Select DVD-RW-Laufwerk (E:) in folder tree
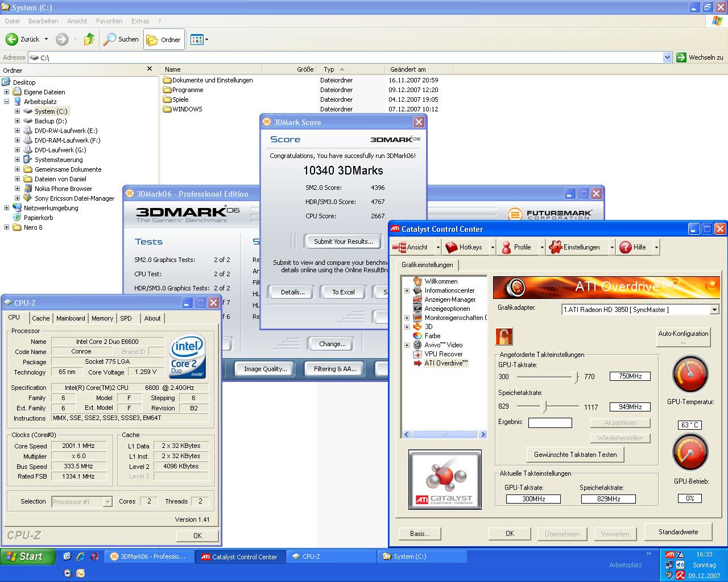Screen dimensions: 728x582 [x=66, y=131]
